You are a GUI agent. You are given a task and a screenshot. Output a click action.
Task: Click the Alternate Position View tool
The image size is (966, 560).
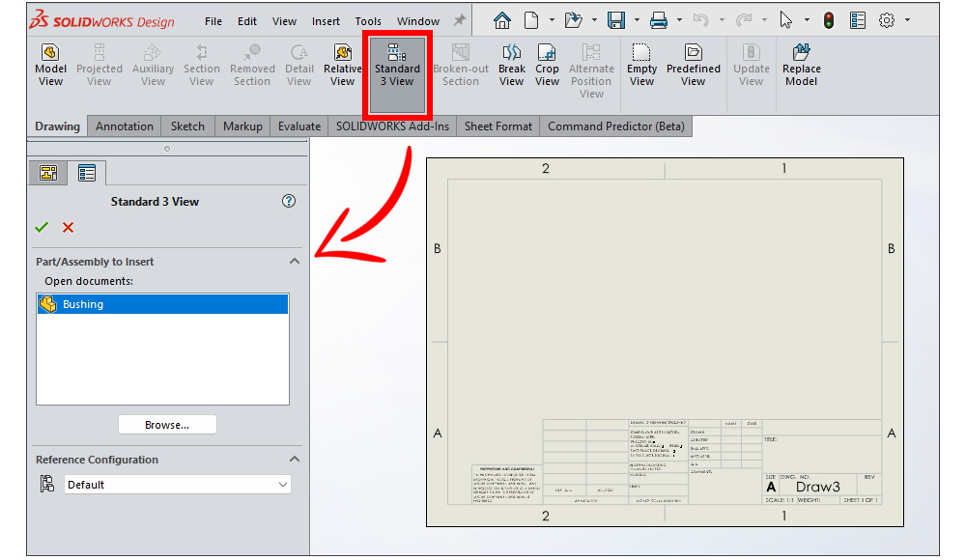coord(591,70)
